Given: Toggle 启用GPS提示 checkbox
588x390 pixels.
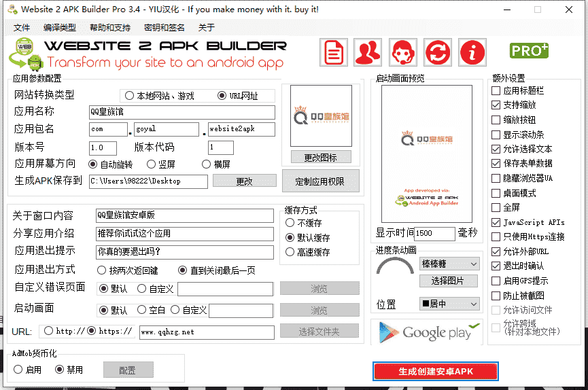Looking at the screenshot, I should (496, 281).
